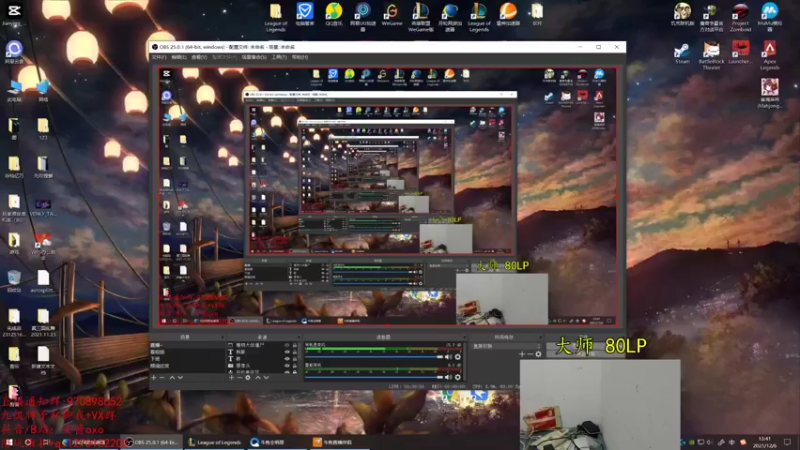Switch to League of Legends taskbar button
800x450 pixels.
214,442
